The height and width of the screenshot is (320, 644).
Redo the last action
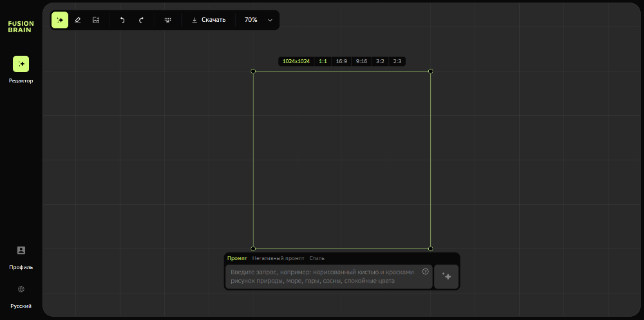point(141,20)
